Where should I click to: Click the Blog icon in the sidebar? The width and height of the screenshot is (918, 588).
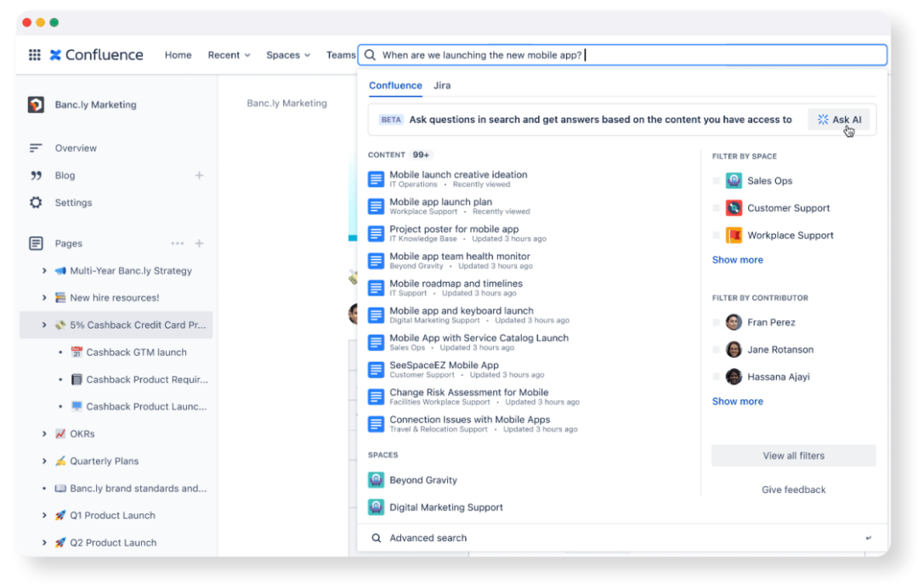pyautogui.click(x=35, y=175)
